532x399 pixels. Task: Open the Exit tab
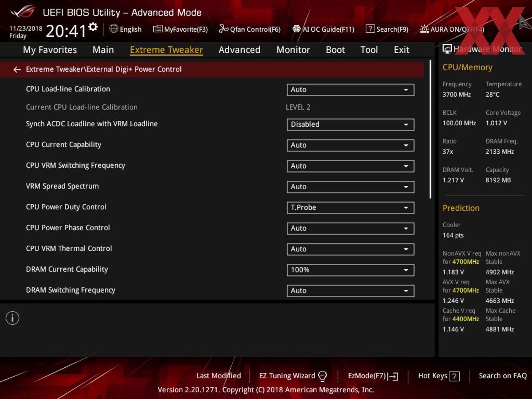pyautogui.click(x=401, y=50)
